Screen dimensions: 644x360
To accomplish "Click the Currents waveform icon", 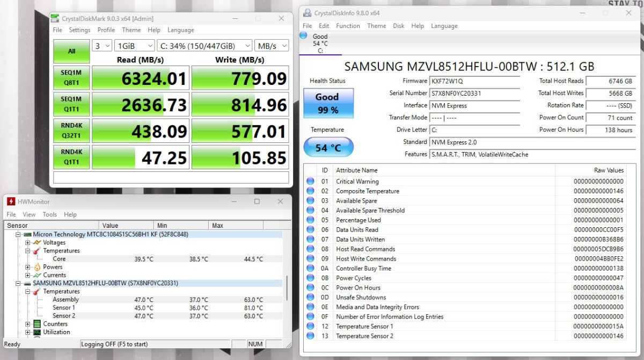I will click(x=37, y=275).
